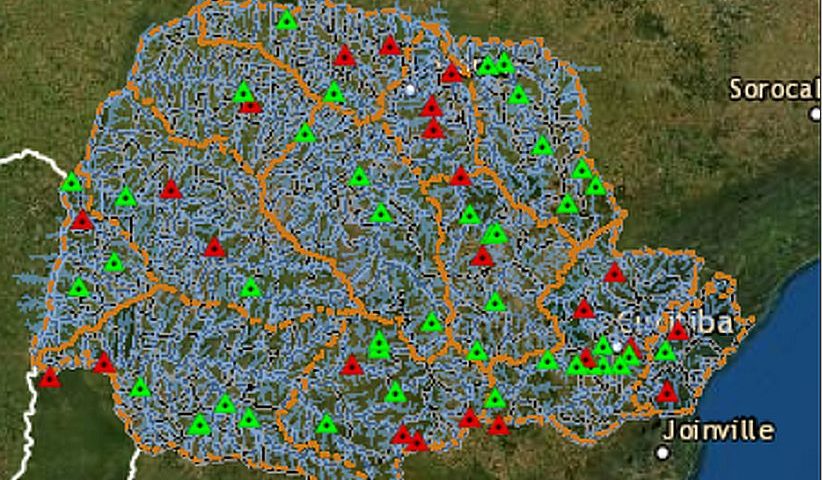Click the white state border line on left
The image size is (822, 480).
coord(30,157)
